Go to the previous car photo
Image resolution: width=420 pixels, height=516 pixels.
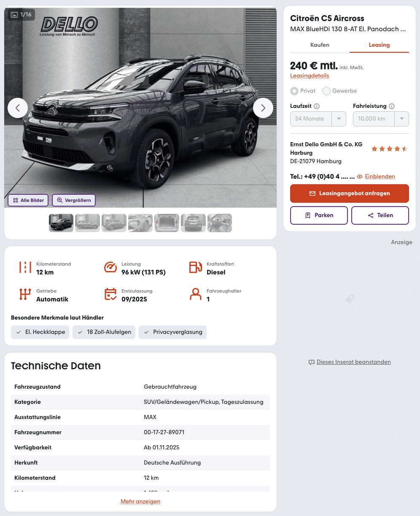[x=18, y=108]
